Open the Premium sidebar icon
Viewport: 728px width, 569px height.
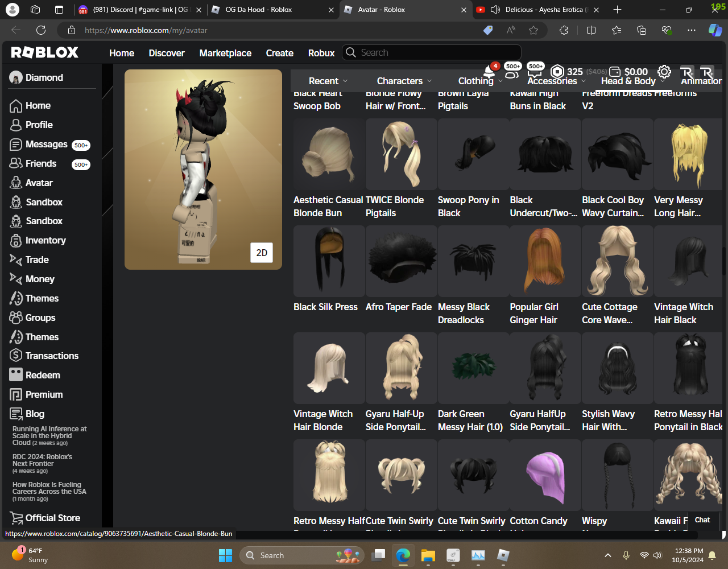(16, 394)
